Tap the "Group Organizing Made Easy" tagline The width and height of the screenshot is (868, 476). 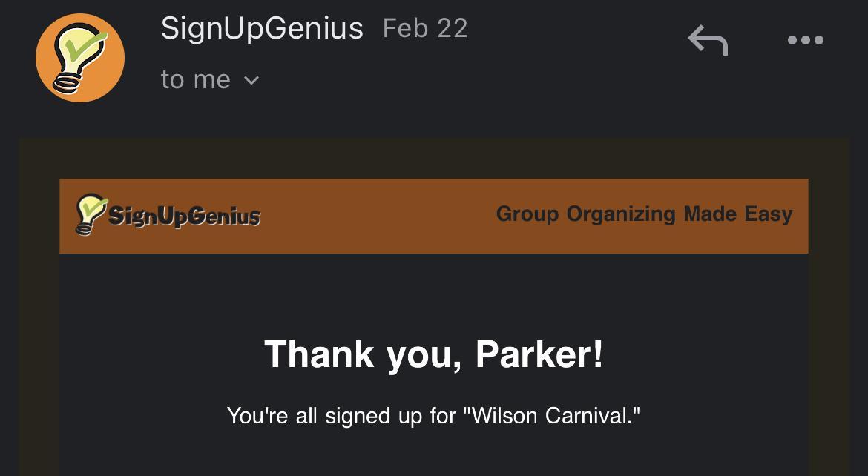coord(644,214)
